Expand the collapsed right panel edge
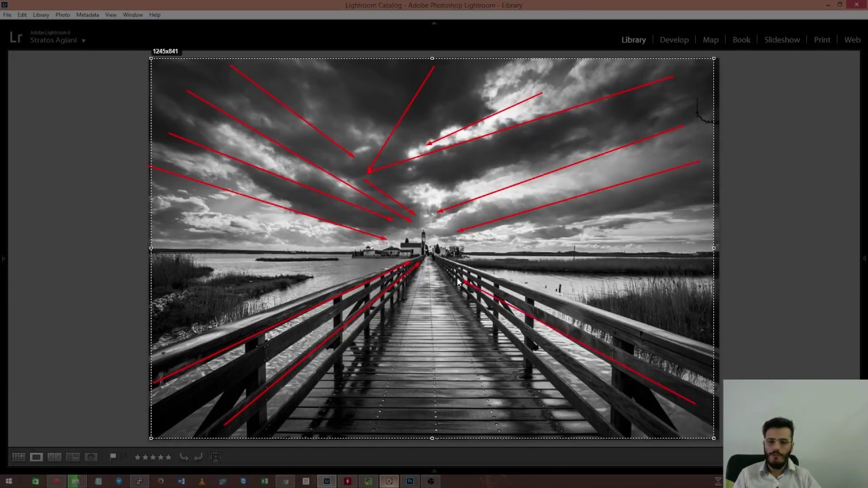The image size is (868, 488). coord(864,258)
